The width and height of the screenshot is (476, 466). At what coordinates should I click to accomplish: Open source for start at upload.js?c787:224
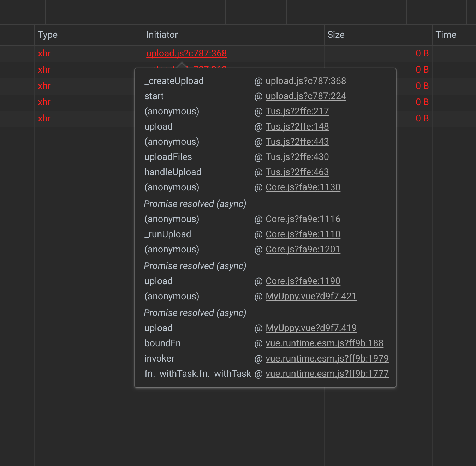306,96
